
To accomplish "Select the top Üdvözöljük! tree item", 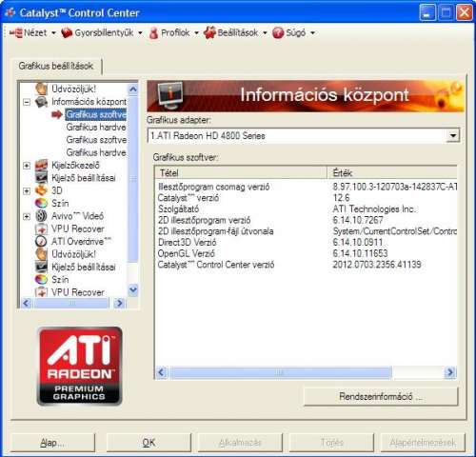I will pos(73,89).
